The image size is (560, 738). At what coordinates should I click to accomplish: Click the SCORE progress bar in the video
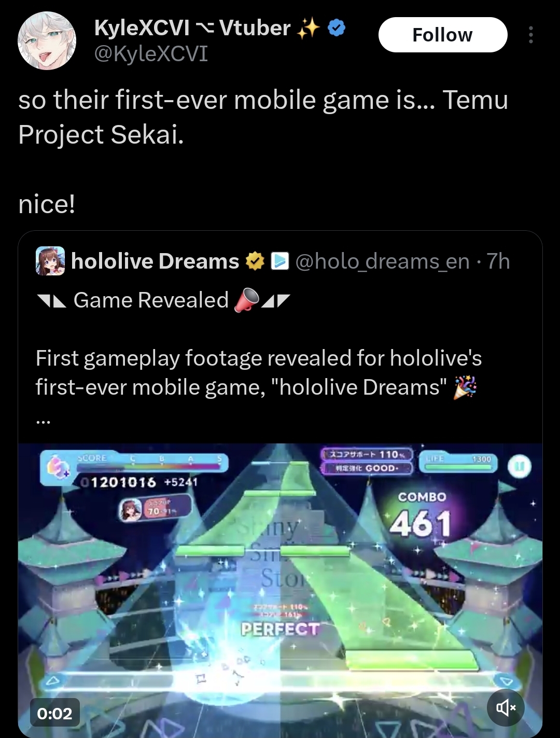click(x=150, y=464)
